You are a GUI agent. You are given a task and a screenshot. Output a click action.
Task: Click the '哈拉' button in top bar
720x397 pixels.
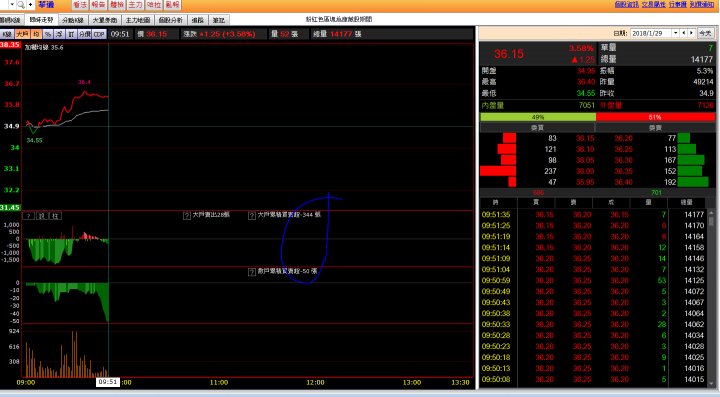click(x=154, y=5)
